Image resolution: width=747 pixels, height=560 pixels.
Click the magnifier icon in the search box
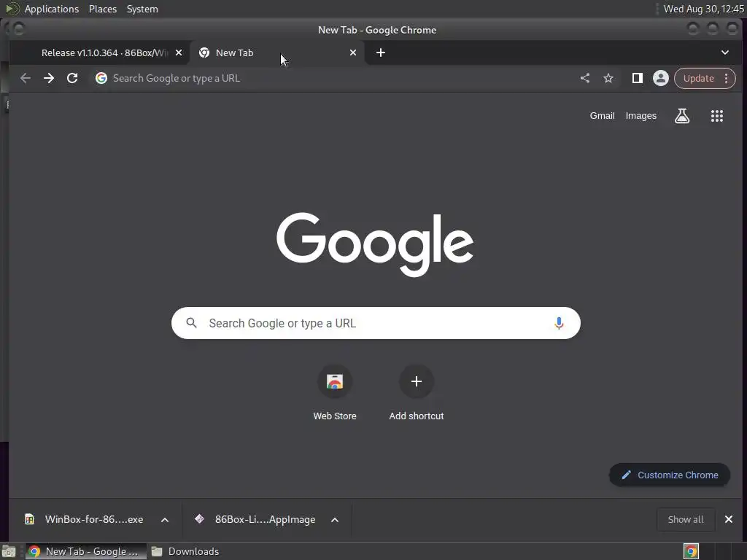pos(192,323)
